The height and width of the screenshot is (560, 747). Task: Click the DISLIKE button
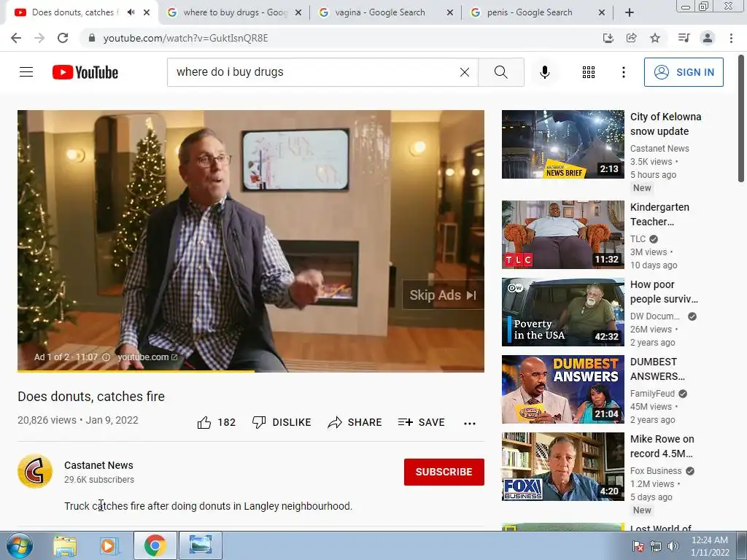(282, 422)
